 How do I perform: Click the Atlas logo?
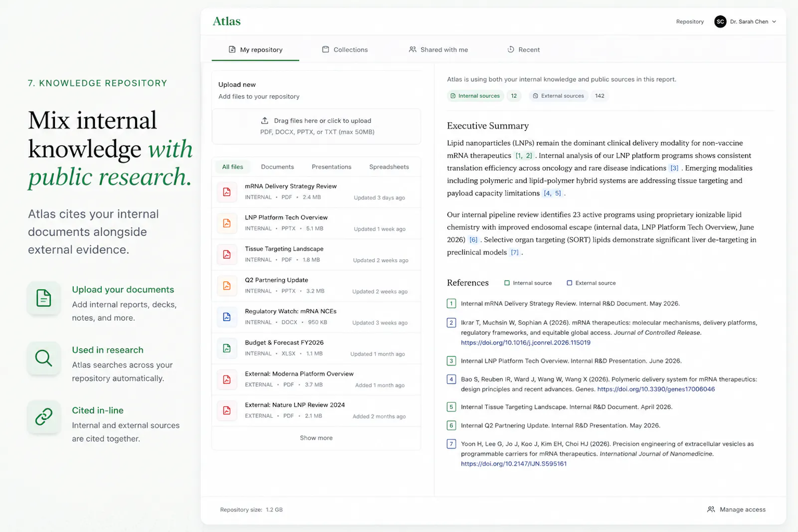coord(226,21)
